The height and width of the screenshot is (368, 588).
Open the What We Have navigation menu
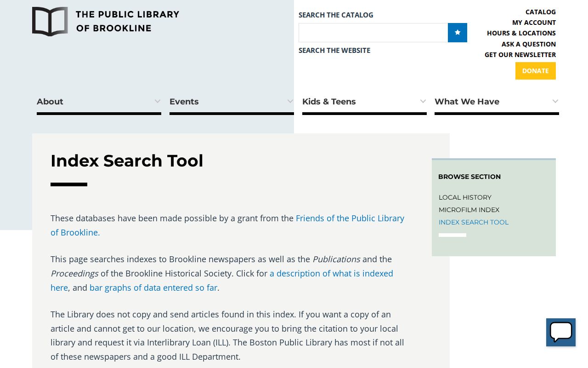(x=467, y=102)
